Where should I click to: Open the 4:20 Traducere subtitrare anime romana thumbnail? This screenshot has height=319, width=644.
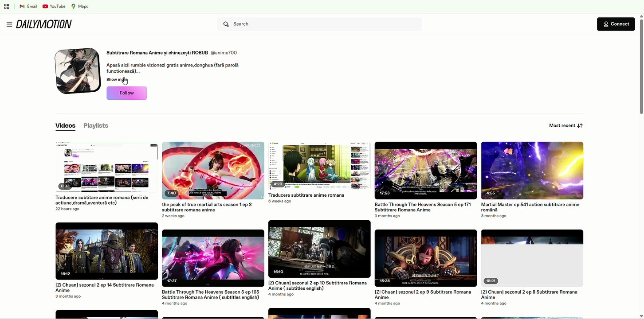pyautogui.click(x=319, y=166)
